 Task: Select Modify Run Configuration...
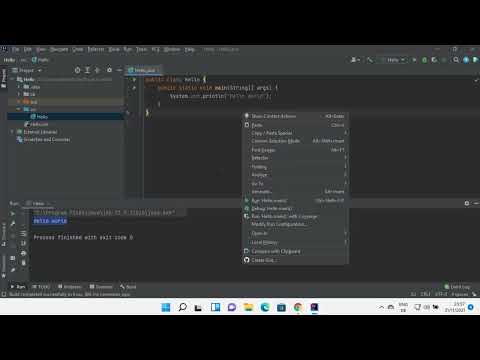point(295,224)
